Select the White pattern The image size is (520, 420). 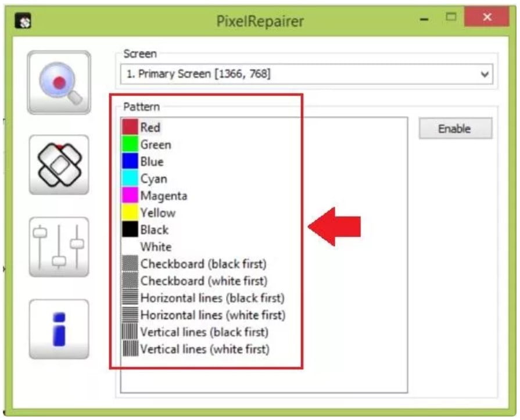pyautogui.click(x=146, y=247)
